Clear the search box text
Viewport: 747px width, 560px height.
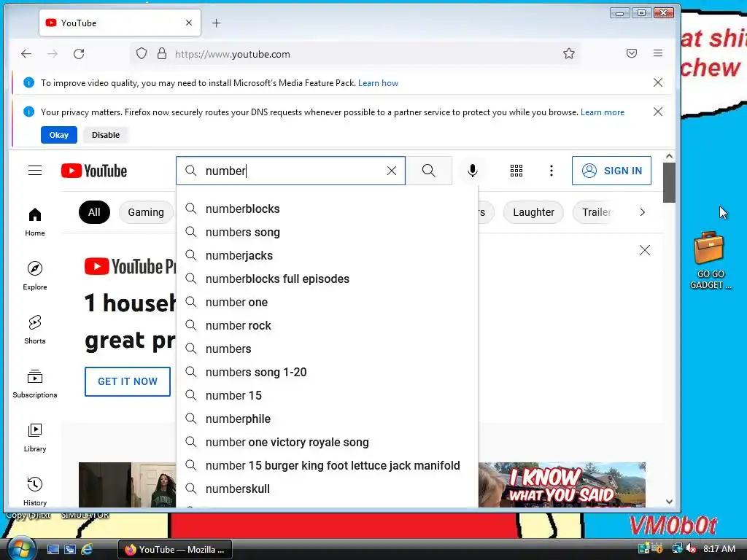(392, 171)
